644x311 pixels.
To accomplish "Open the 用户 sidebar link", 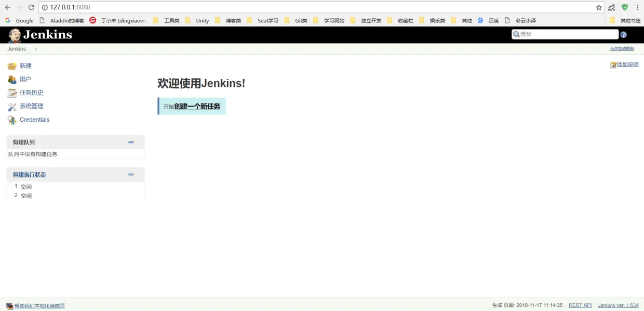I will pos(25,80).
